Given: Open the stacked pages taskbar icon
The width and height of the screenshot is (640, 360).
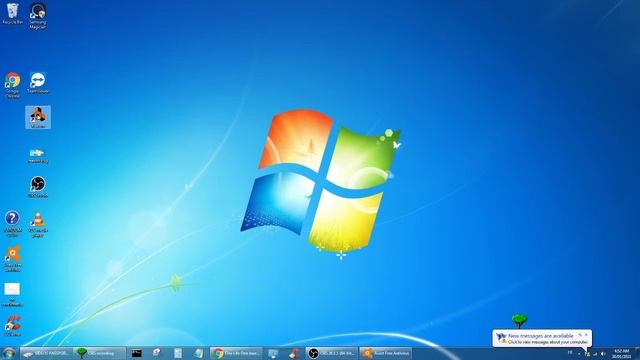Looking at the screenshot, I should click(x=199, y=353).
